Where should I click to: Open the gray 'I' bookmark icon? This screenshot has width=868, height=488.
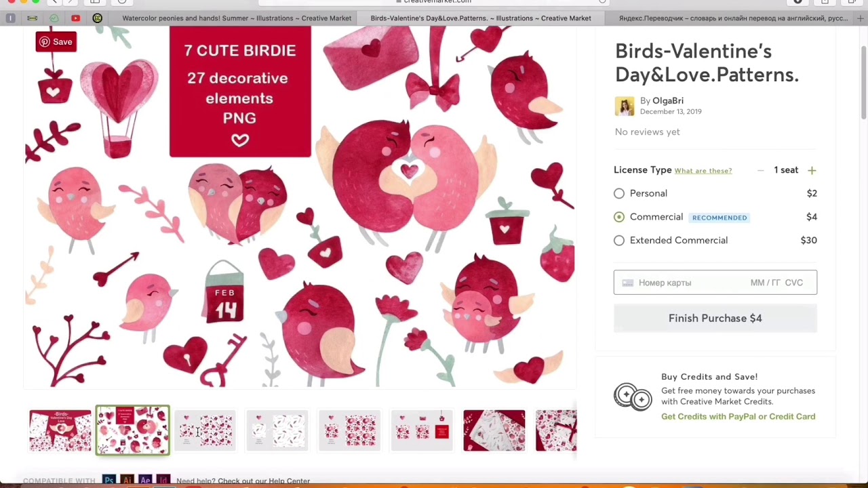coord(11,18)
